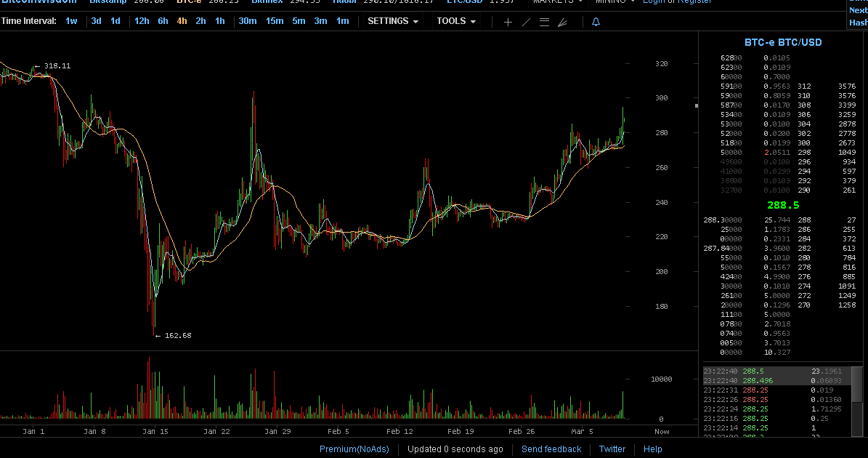
Task: Click the depth row 270 with 1258
Action: tap(827, 305)
